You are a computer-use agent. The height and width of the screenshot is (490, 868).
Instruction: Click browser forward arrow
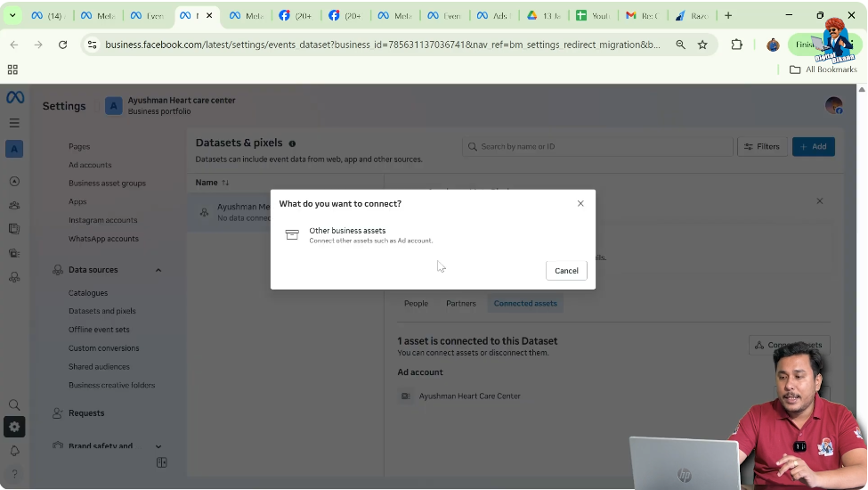[38, 45]
